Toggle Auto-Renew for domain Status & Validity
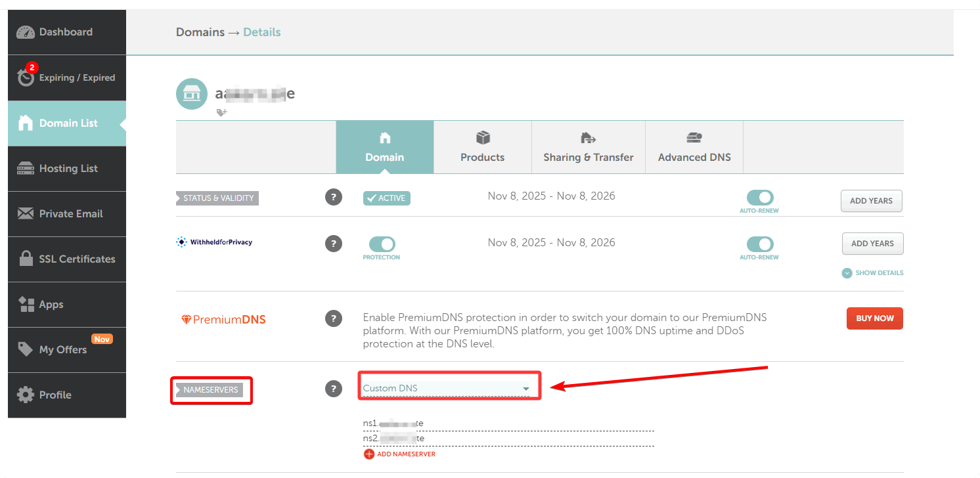Image resolution: width=980 pixels, height=478 pixels. (x=760, y=198)
